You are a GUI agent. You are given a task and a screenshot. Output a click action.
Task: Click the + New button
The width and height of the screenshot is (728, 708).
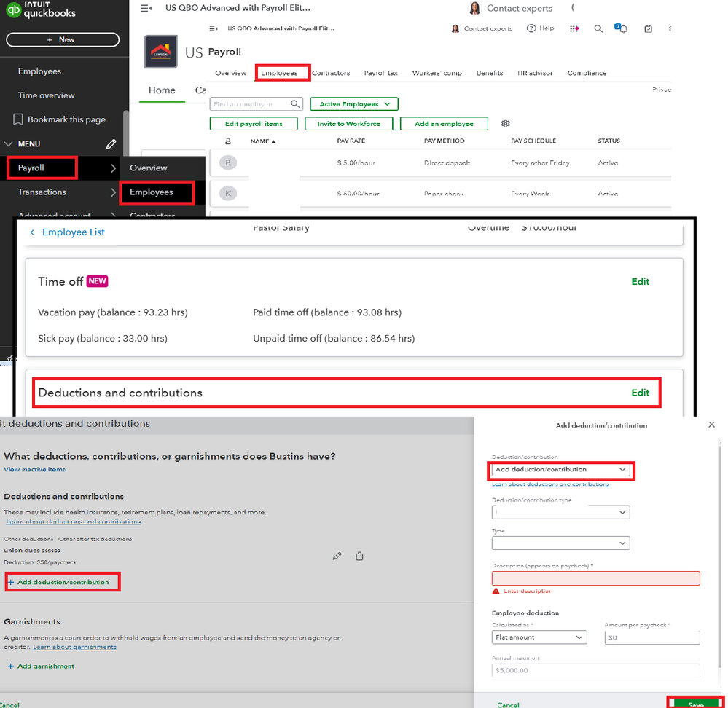[x=63, y=40]
